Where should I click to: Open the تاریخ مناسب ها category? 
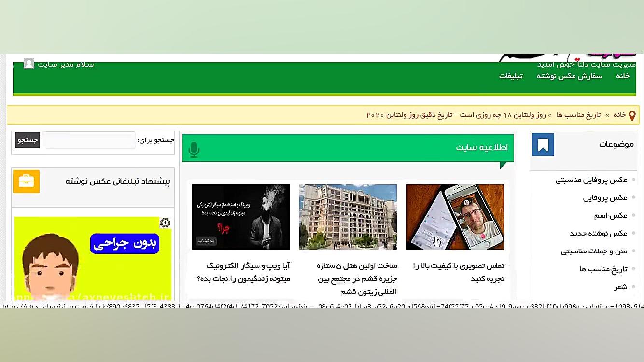(603, 269)
